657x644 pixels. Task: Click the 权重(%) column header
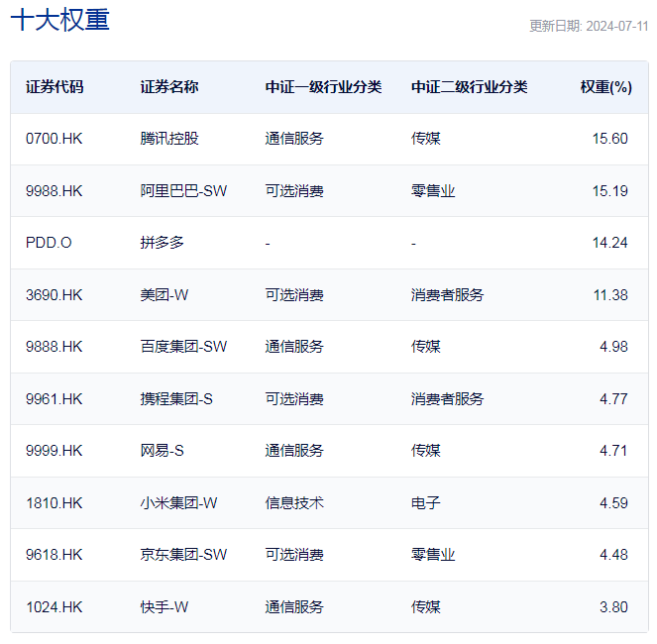point(605,87)
